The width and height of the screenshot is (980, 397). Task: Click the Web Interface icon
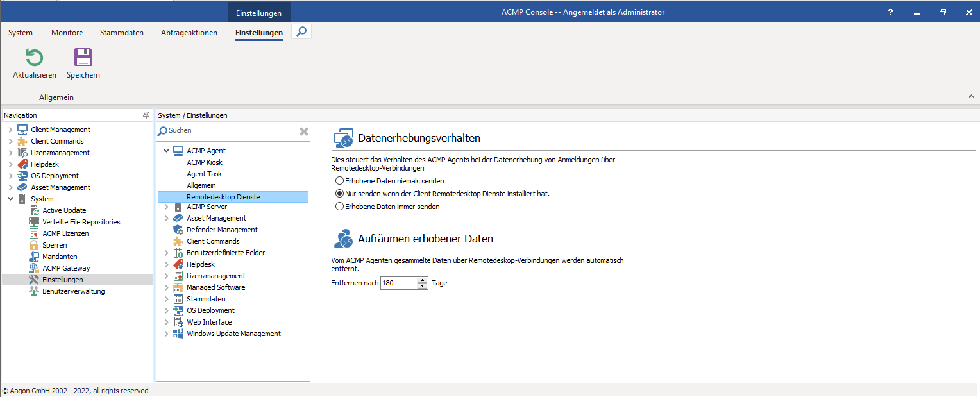tap(178, 322)
